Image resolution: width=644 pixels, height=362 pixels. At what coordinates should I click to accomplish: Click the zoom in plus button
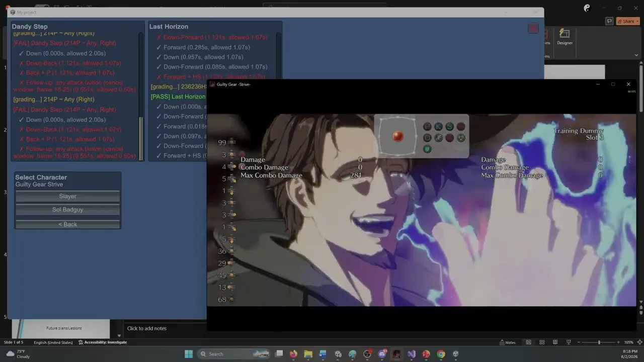point(618,342)
